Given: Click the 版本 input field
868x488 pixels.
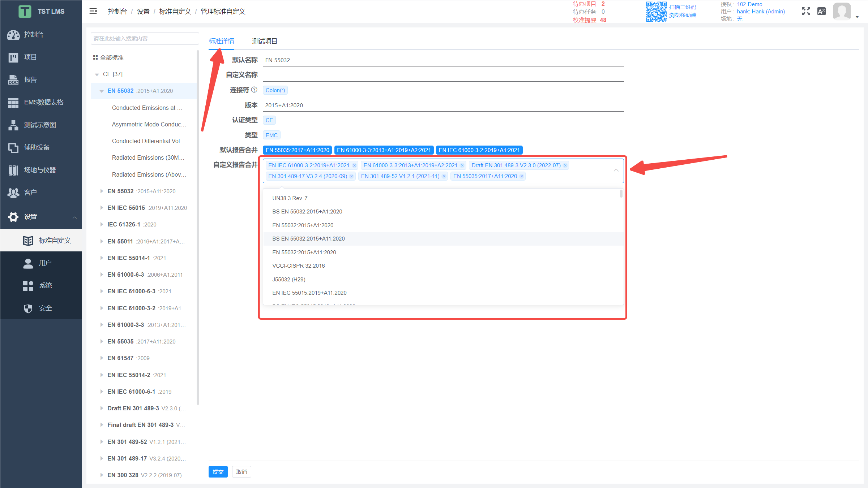Looking at the screenshot, I should [443, 105].
